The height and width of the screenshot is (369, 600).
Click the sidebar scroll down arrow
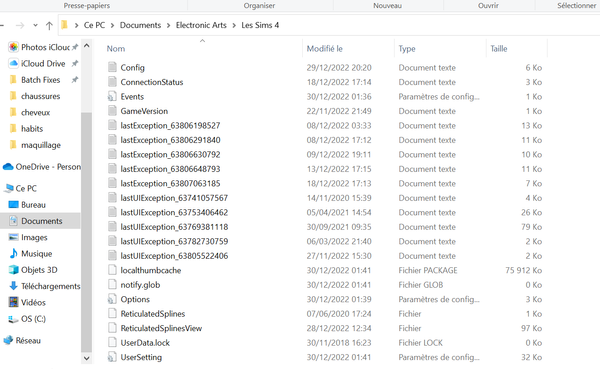(86, 358)
